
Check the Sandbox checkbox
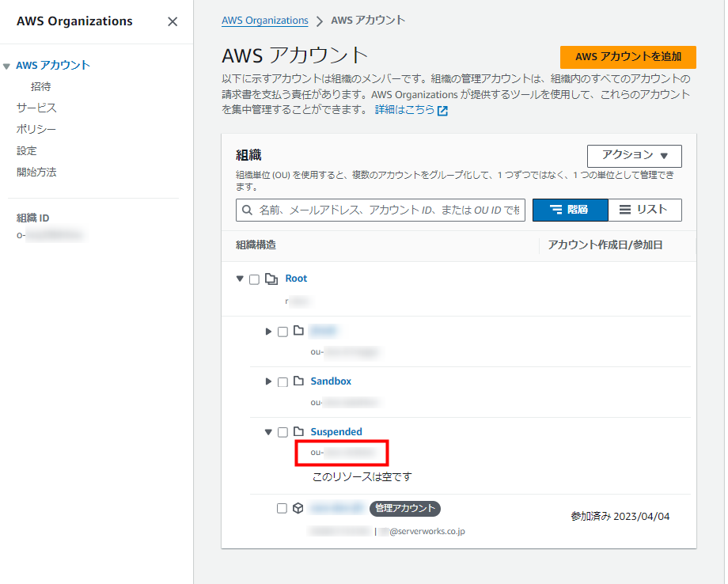[x=282, y=381]
